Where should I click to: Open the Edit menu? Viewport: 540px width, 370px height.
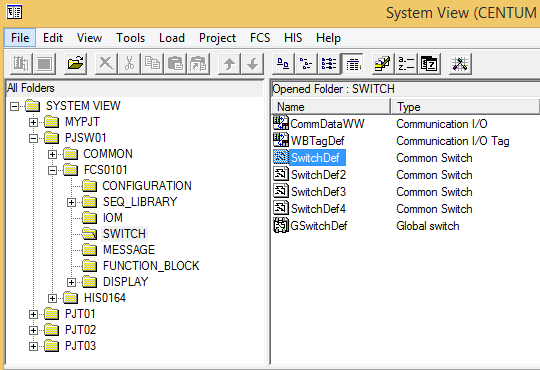coord(53,38)
